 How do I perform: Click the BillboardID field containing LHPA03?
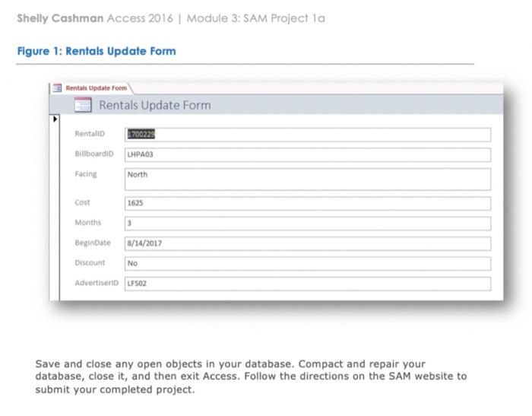point(308,155)
